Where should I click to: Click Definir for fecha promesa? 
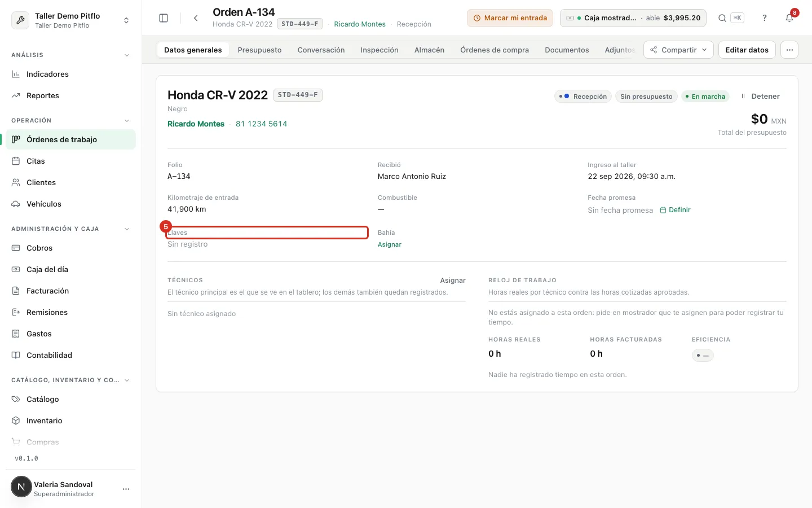(675, 210)
